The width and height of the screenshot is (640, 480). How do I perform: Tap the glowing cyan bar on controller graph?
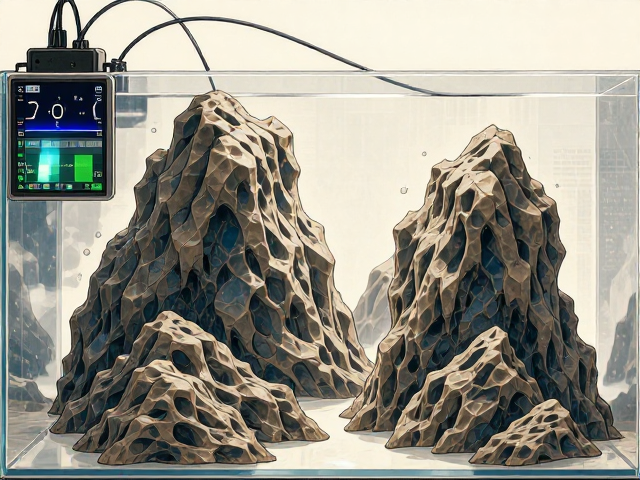[48, 165]
